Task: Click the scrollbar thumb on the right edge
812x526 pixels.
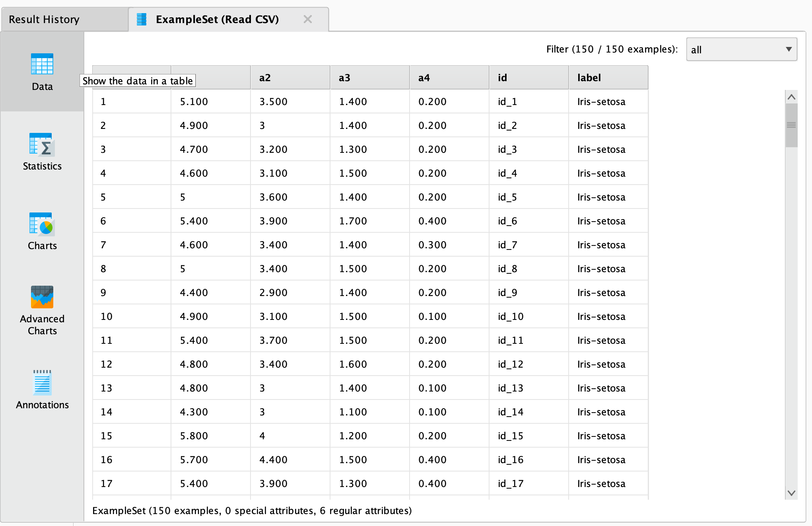Action: 791,123
